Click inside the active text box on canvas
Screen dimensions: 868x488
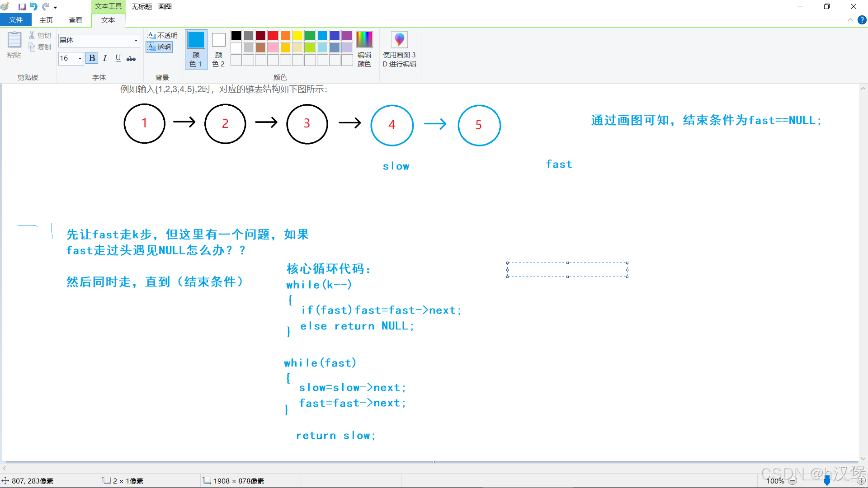pos(567,270)
